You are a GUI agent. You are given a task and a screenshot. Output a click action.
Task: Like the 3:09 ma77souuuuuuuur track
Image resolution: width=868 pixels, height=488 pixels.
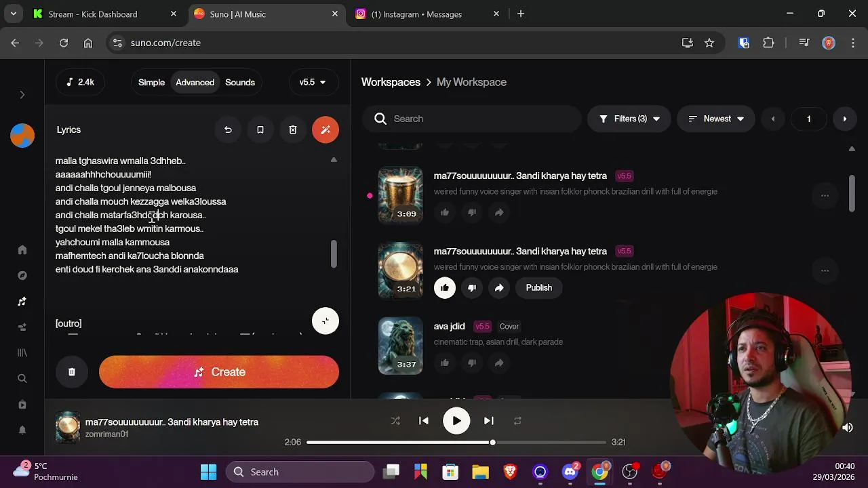click(445, 213)
